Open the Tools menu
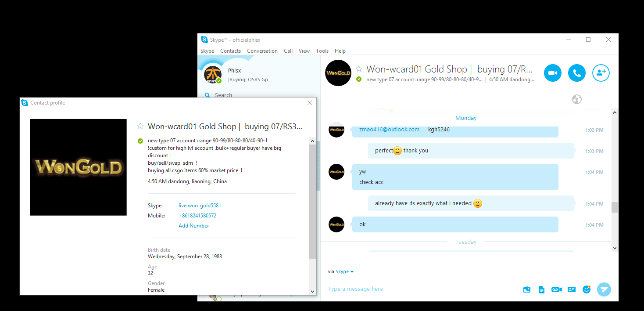644x311 pixels. click(322, 51)
